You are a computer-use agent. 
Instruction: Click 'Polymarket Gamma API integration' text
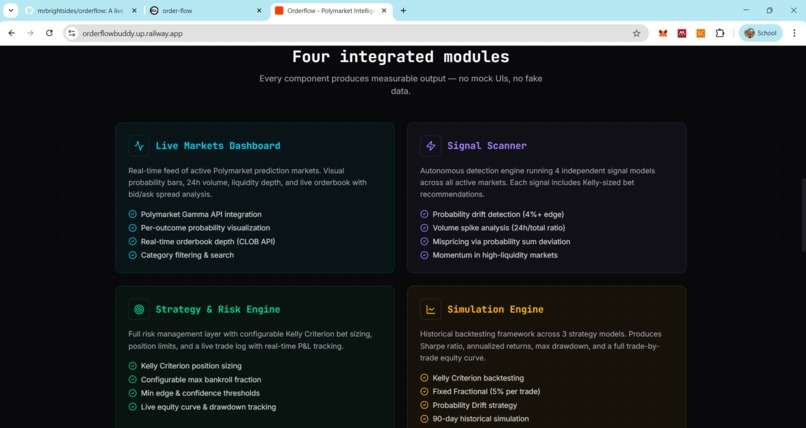(201, 214)
